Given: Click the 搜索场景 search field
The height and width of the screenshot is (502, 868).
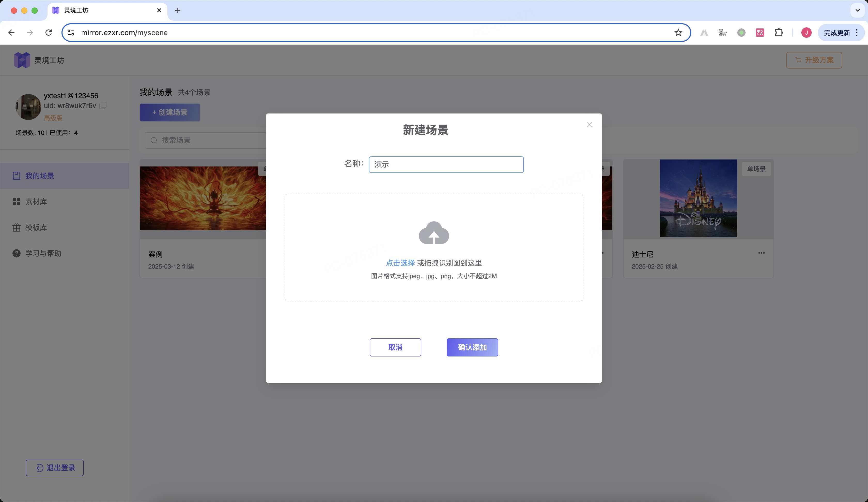Looking at the screenshot, I should click(x=205, y=140).
